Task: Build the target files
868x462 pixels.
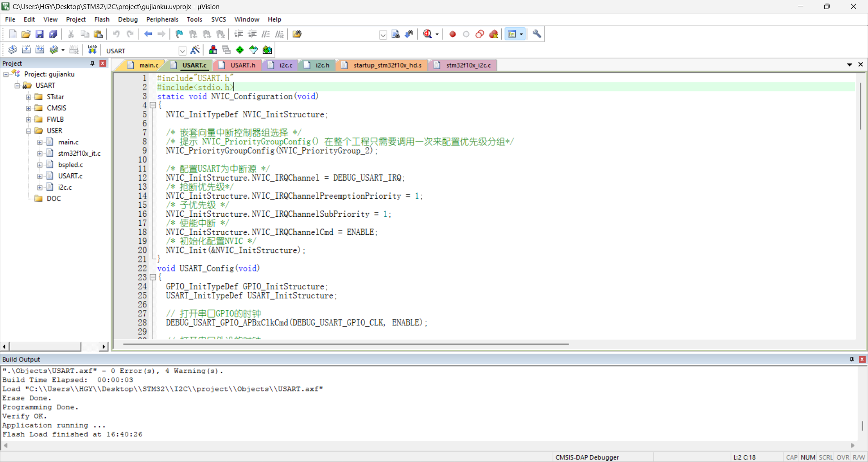Action: coord(26,50)
